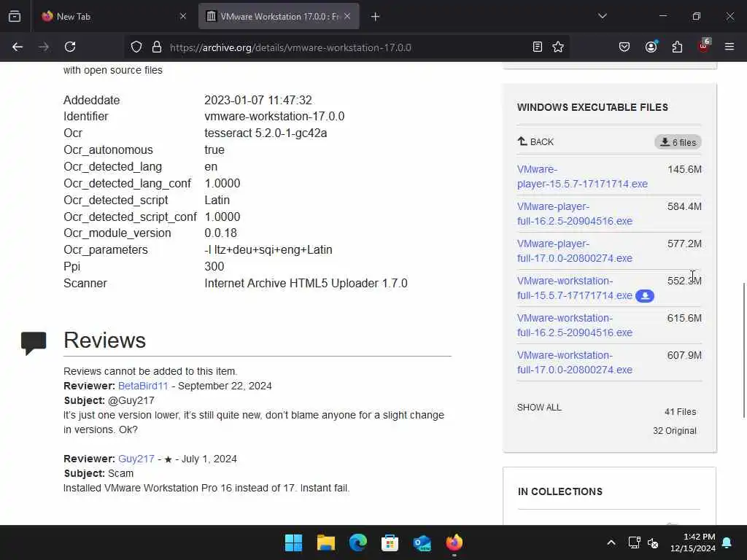747x560 pixels.
Task: Click the 41 Files count text
Action: point(681,411)
